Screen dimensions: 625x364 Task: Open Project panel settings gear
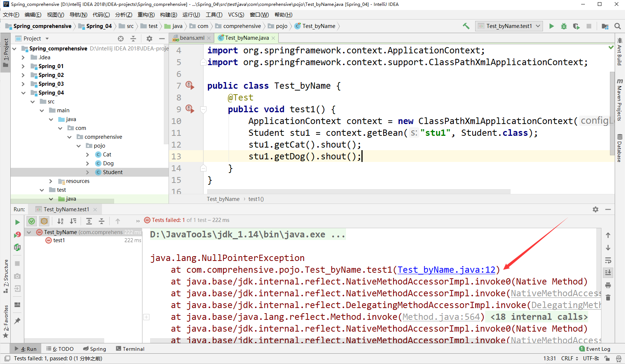(x=149, y=39)
